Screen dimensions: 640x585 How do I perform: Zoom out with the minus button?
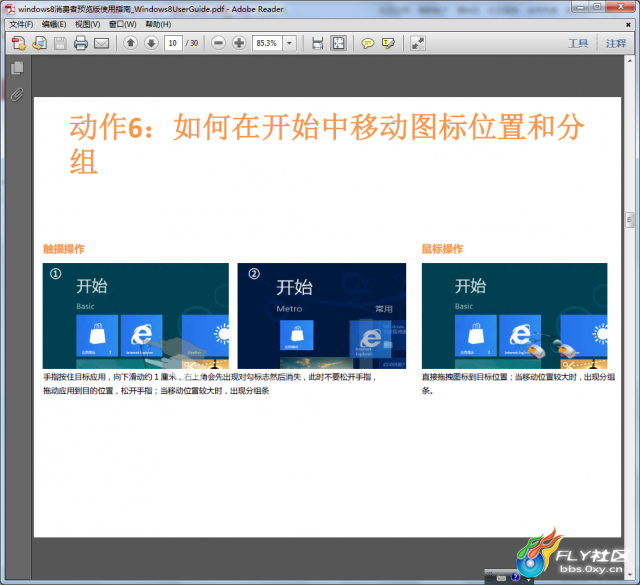pyautogui.click(x=219, y=42)
